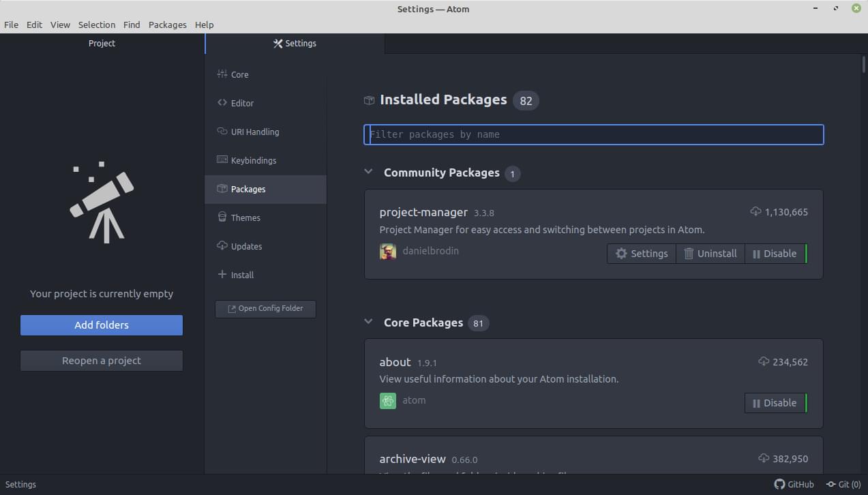Open the GitHub panel from the status bar
The width and height of the screenshot is (868, 495).
point(794,484)
